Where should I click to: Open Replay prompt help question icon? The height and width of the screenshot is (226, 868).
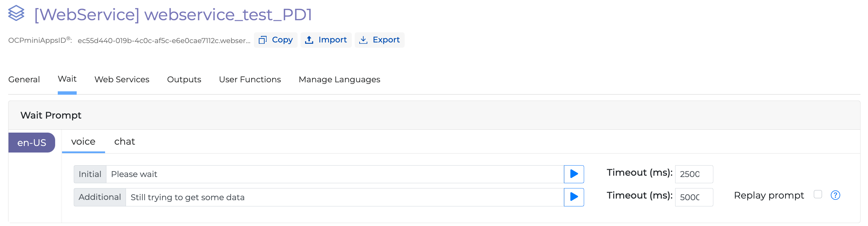coord(835,195)
